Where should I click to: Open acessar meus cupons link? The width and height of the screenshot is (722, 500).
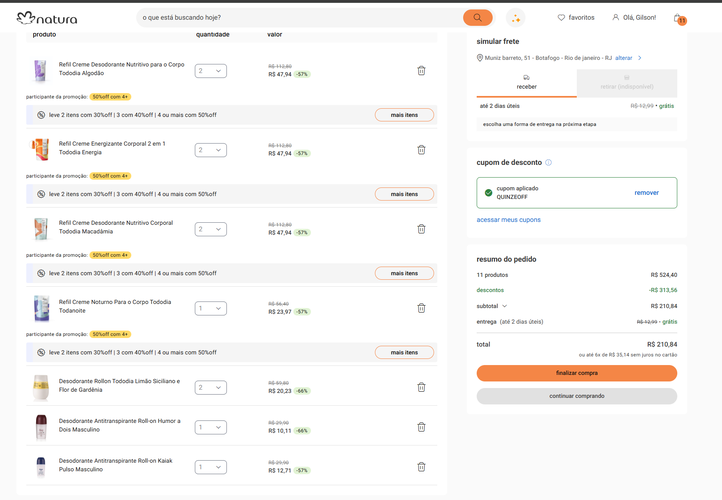point(508,220)
